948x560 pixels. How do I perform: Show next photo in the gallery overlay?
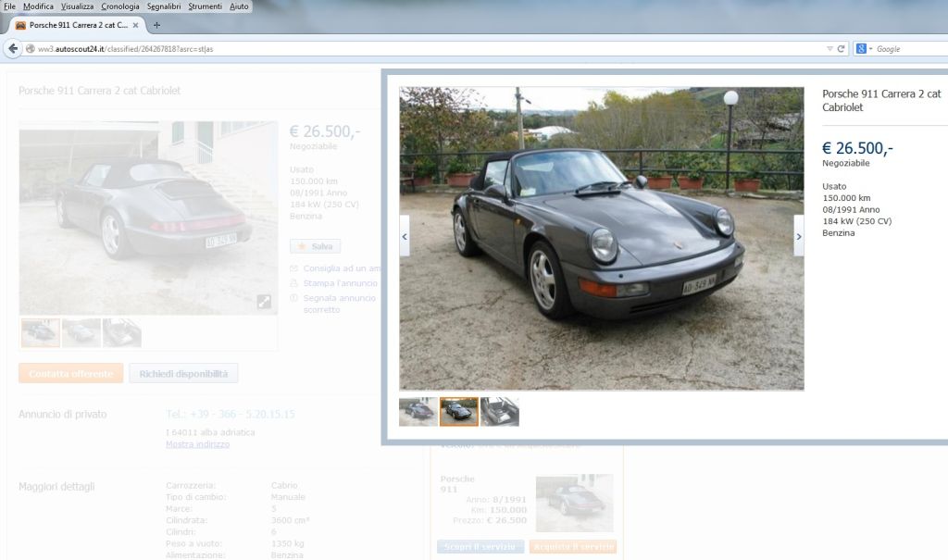pyautogui.click(x=799, y=236)
